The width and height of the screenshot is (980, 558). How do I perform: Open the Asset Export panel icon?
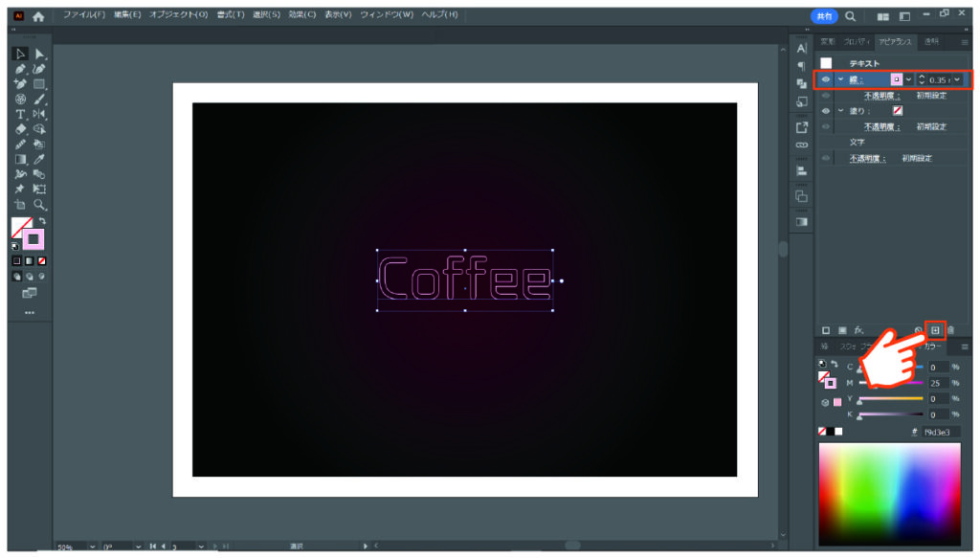802,127
